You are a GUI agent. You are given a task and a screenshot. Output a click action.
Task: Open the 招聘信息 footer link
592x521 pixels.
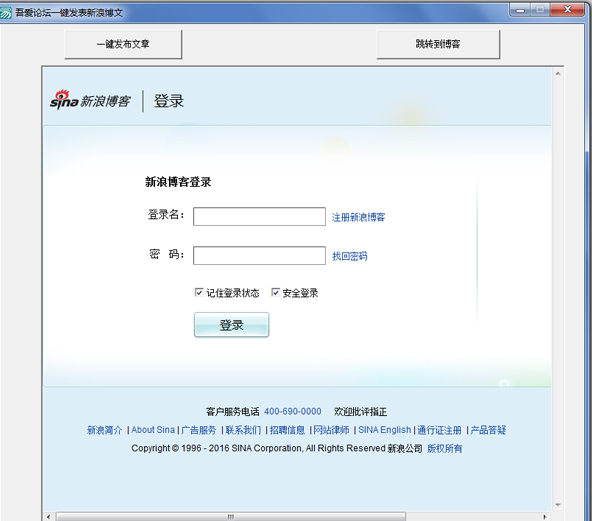287,430
